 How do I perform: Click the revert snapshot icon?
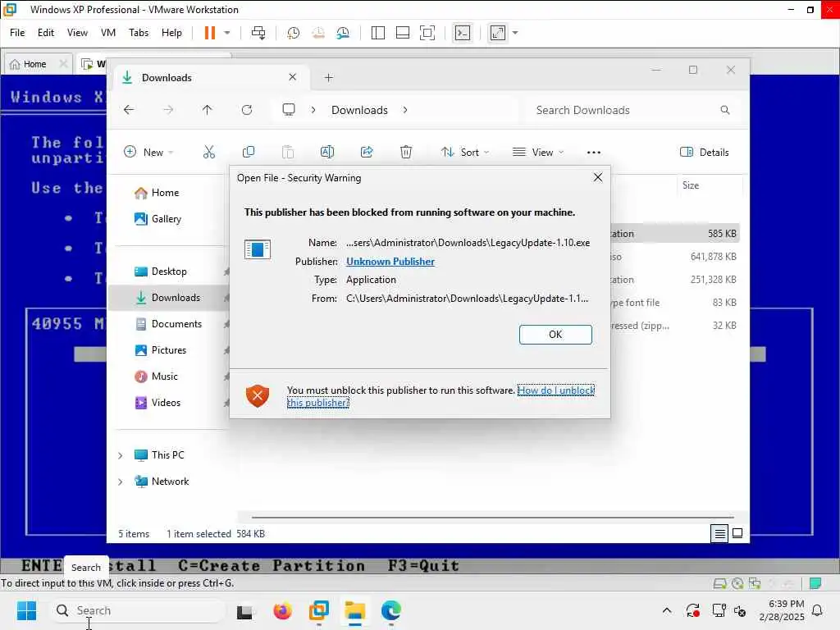tap(318, 33)
